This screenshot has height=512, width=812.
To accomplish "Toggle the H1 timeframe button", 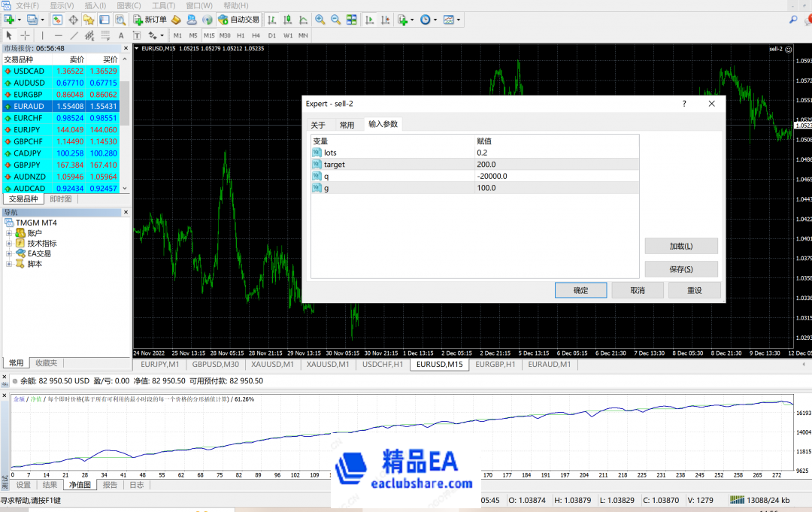I will (241, 35).
